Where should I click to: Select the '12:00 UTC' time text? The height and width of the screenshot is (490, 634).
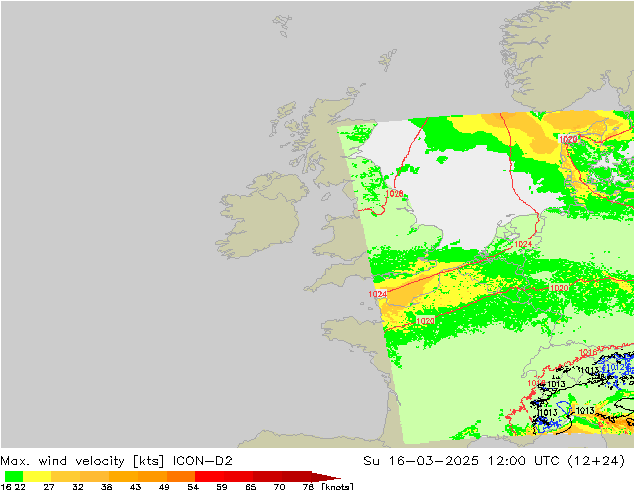[x=523, y=461]
